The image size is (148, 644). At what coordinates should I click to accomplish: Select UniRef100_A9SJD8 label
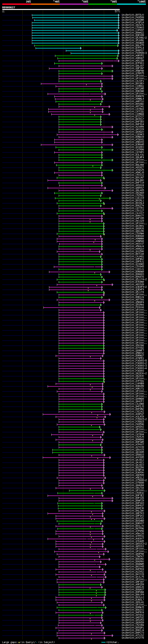[x=133, y=61]
